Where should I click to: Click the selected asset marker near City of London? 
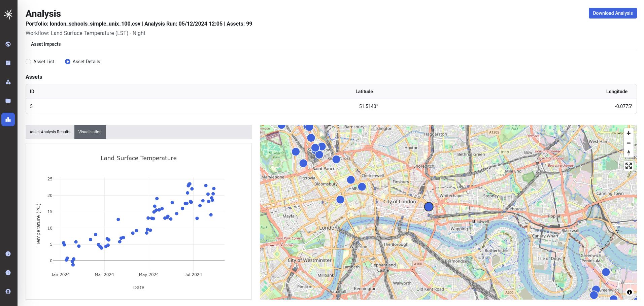[x=429, y=207]
